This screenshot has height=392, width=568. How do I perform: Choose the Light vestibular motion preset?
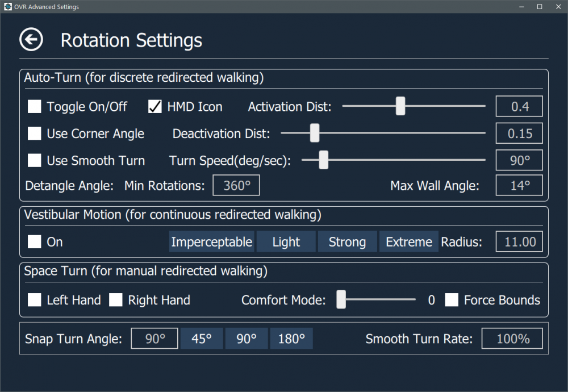(x=286, y=242)
